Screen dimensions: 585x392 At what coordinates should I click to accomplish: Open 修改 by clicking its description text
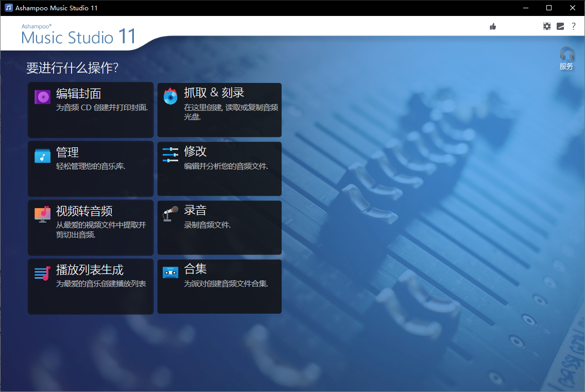[x=226, y=166]
